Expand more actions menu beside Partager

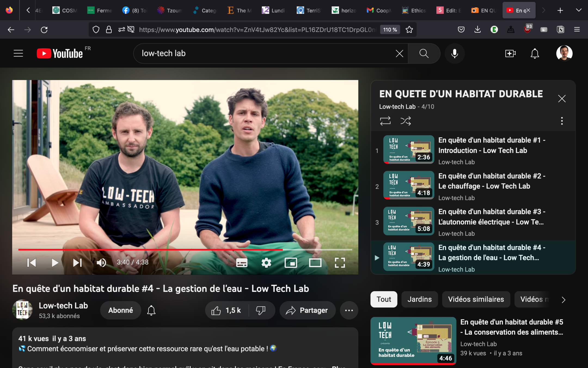[x=349, y=310]
